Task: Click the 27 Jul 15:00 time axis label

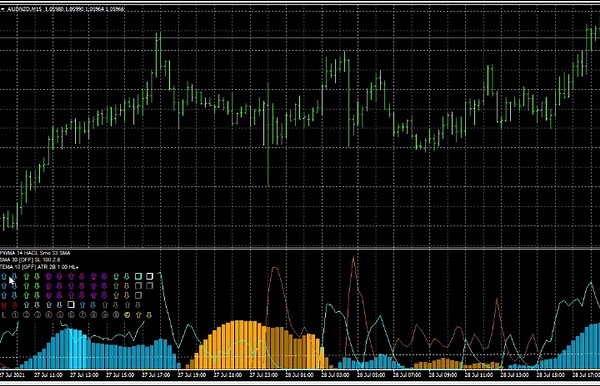Action: tap(120, 375)
